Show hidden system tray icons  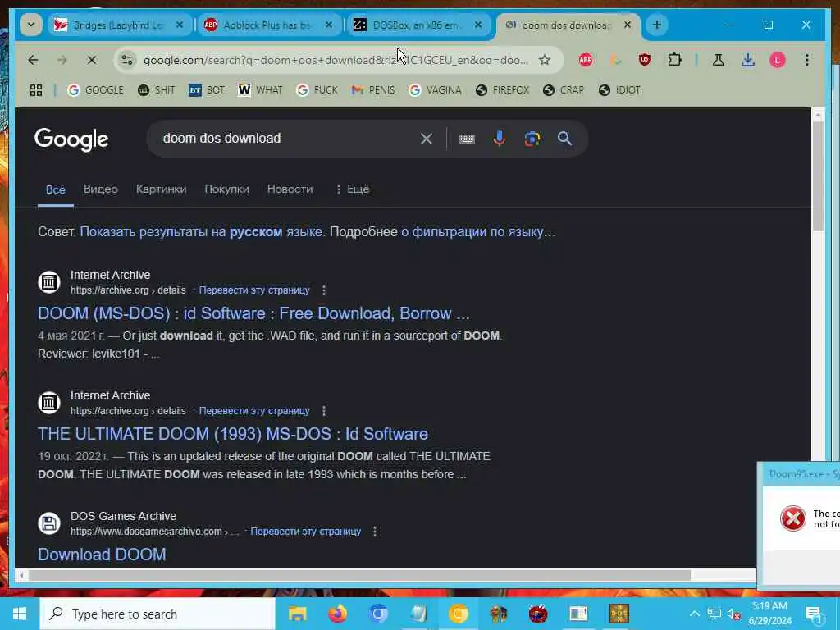click(x=694, y=614)
